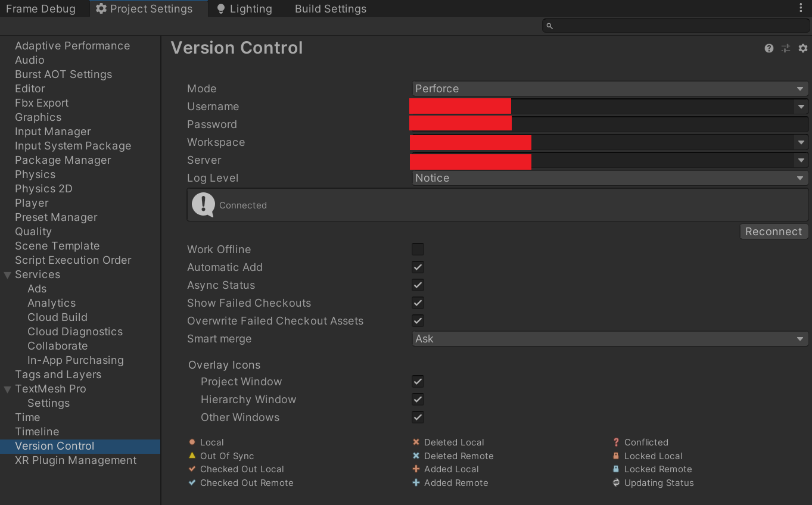Open the Workspace dropdown arrow
Screen dimensions: 812x505
pyautogui.click(x=800, y=142)
